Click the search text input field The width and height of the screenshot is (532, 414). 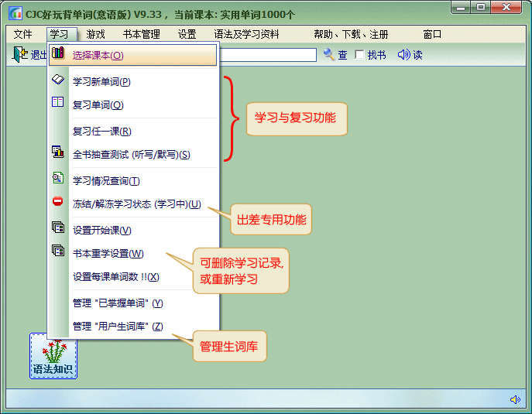[267, 55]
